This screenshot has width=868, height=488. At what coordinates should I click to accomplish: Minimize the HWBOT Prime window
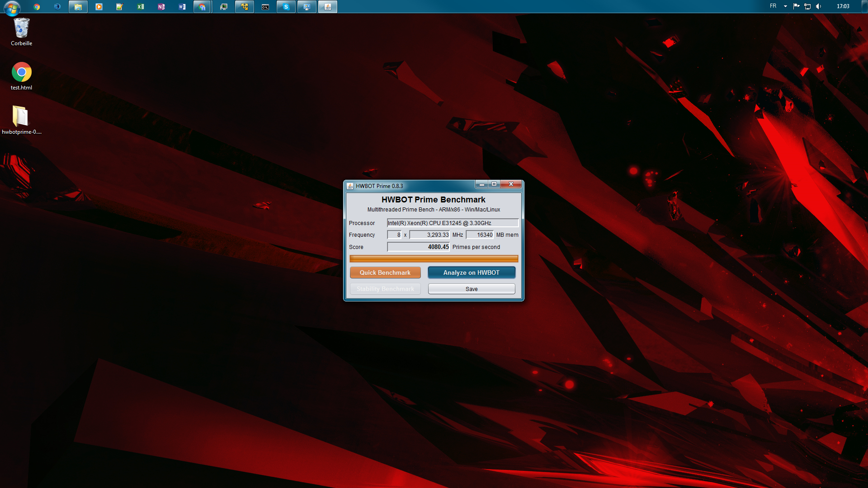(x=481, y=184)
